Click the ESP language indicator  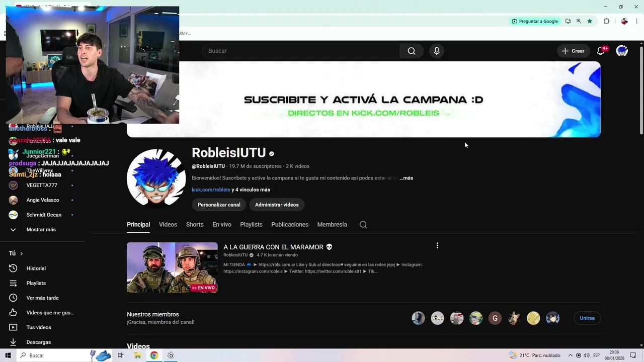(596, 355)
